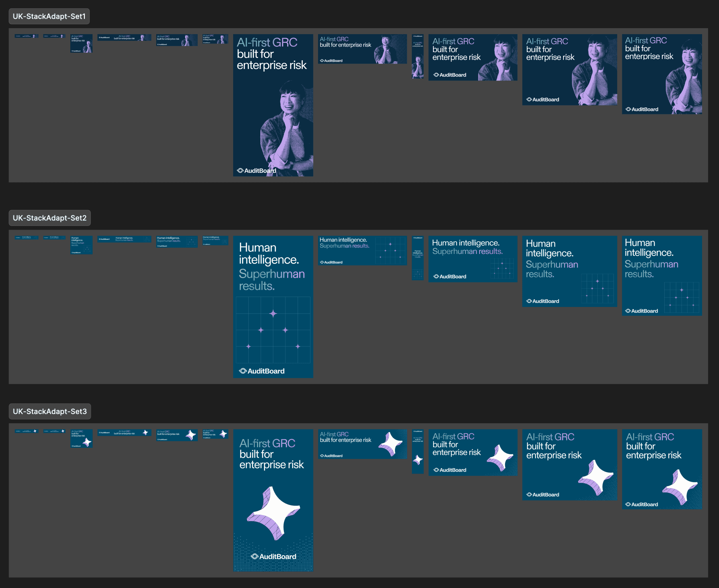
Task: Select Set3 leaderboard with AuditBoard logo at left
Action: pos(124,433)
